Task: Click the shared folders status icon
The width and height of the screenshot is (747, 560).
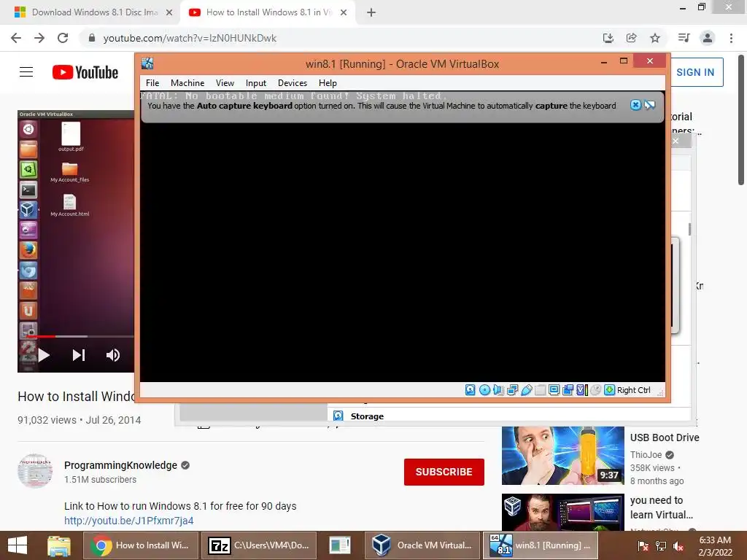Action: (541, 390)
